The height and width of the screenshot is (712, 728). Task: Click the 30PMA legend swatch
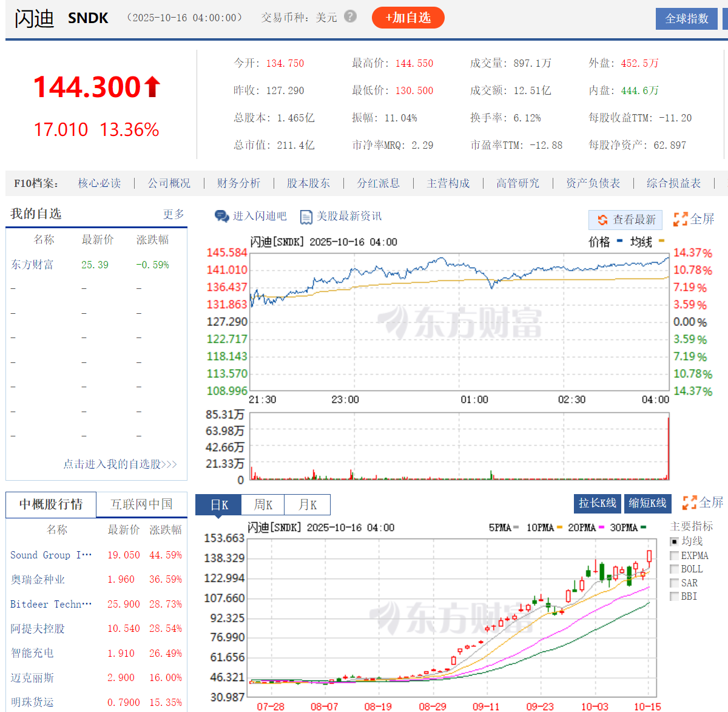coord(643,527)
